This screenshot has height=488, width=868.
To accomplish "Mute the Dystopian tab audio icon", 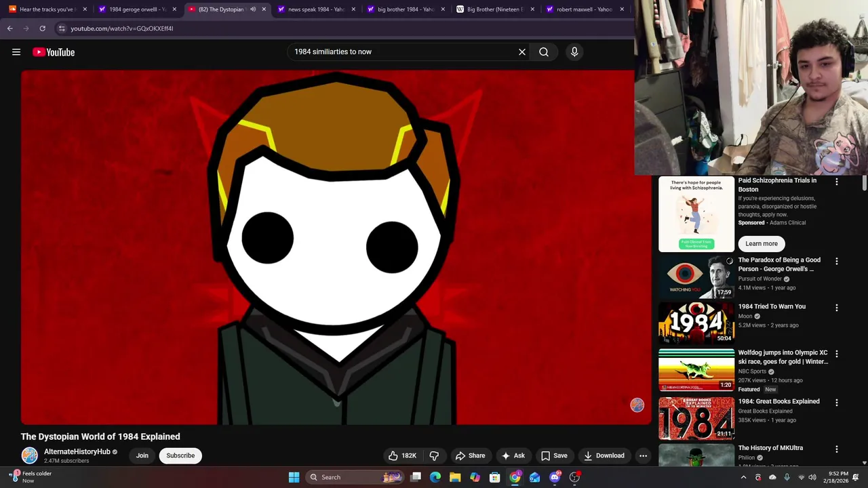I will point(252,9).
